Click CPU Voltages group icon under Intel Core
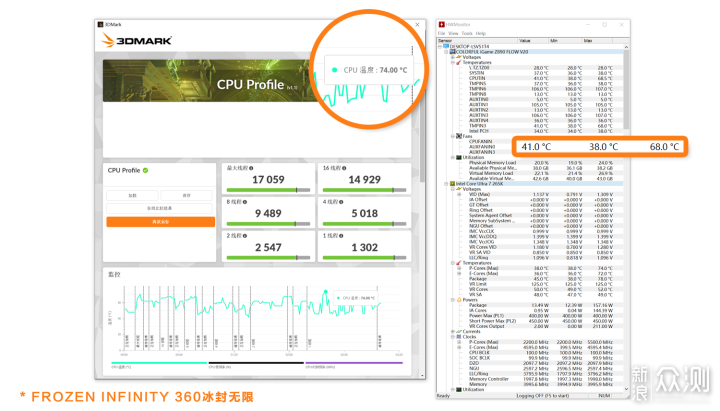The height and width of the screenshot is (411, 720). pyautogui.click(x=459, y=189)
